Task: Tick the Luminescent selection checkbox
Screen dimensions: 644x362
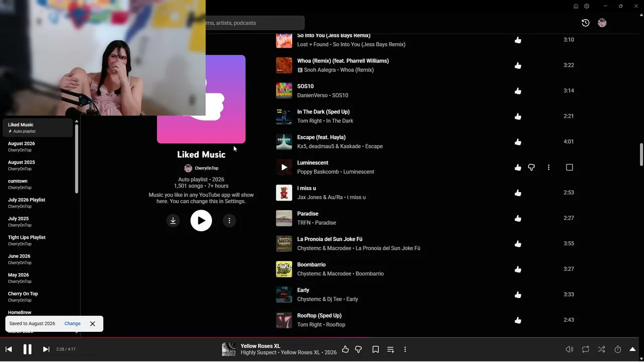Action: tap(570, 167)
